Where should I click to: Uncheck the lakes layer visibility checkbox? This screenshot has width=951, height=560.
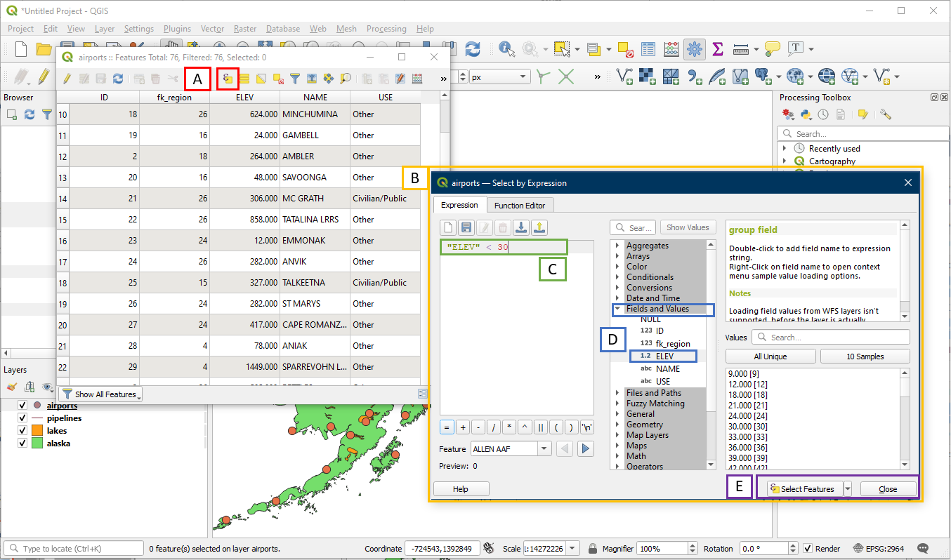[22, 431]
